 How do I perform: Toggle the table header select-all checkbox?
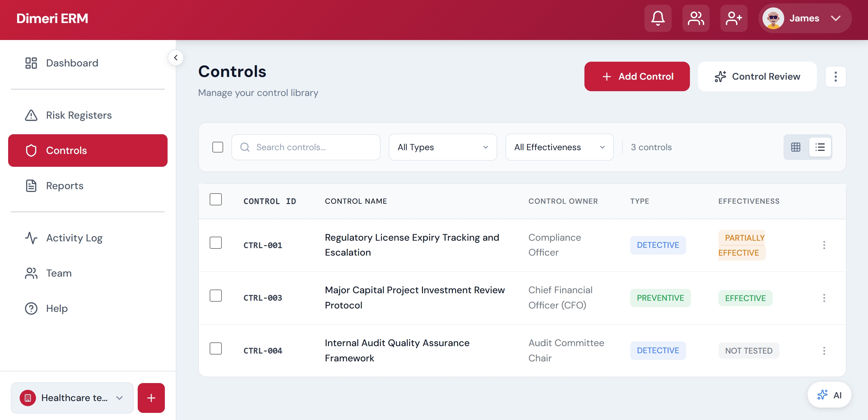pos(216,200)
